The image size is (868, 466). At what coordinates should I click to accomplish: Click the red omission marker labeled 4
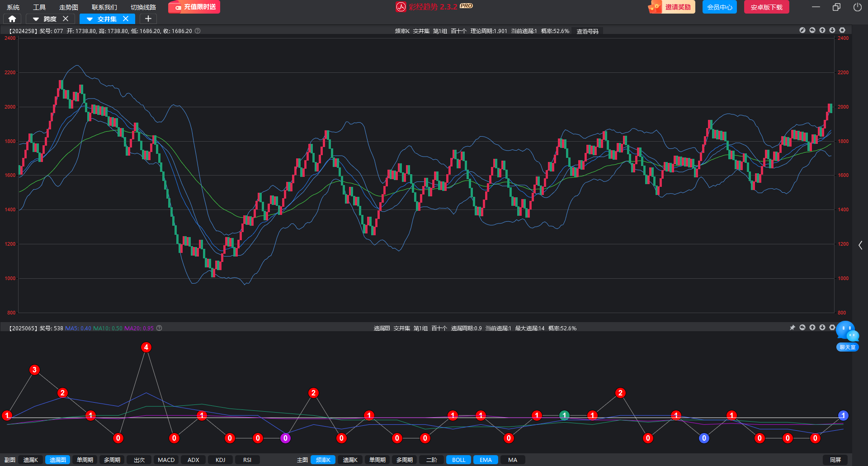[x=146, y=347]
